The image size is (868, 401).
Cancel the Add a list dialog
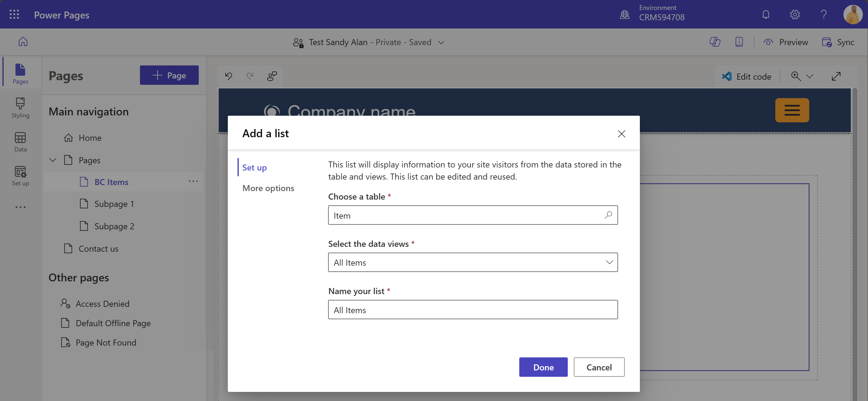[599, 367]
